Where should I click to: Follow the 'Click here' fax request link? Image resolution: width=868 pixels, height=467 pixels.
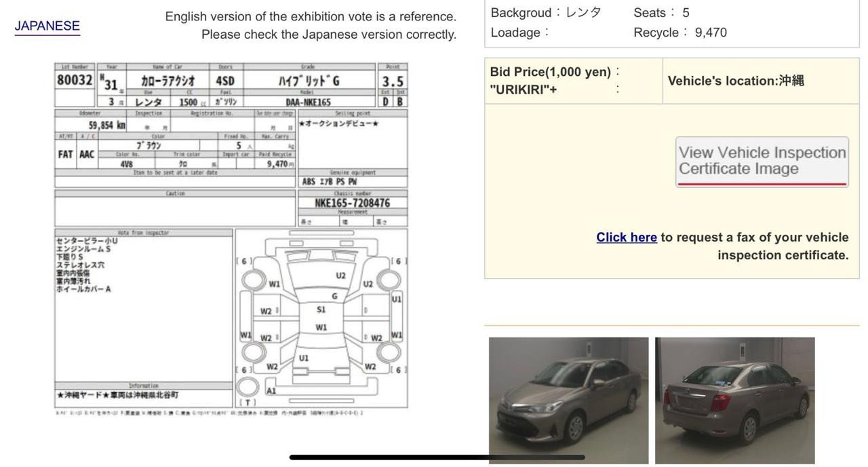coord(627,237)
